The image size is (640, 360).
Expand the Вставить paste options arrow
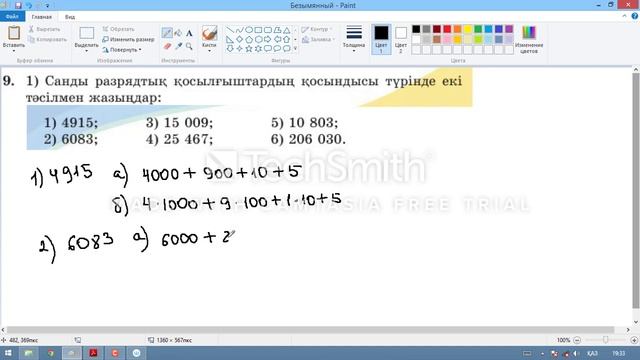[14, 50]
